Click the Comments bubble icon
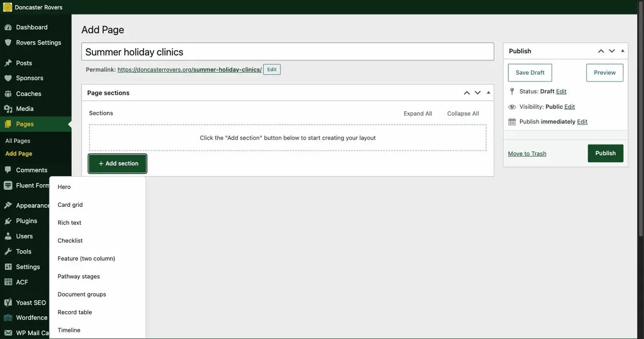 point(8,170)
